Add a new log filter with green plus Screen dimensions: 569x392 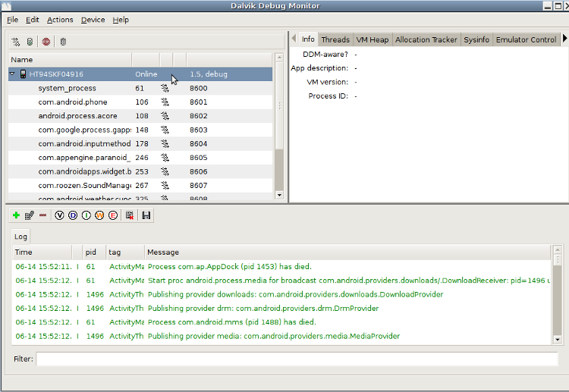click(x=16, y=215)
